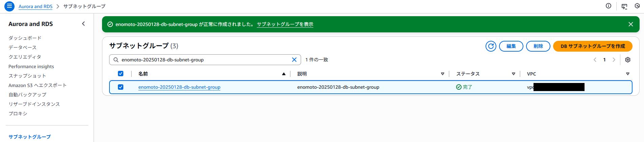Click the search magnifier icon
The width and height of the screenshot is (644, 142).
[116, 60]
